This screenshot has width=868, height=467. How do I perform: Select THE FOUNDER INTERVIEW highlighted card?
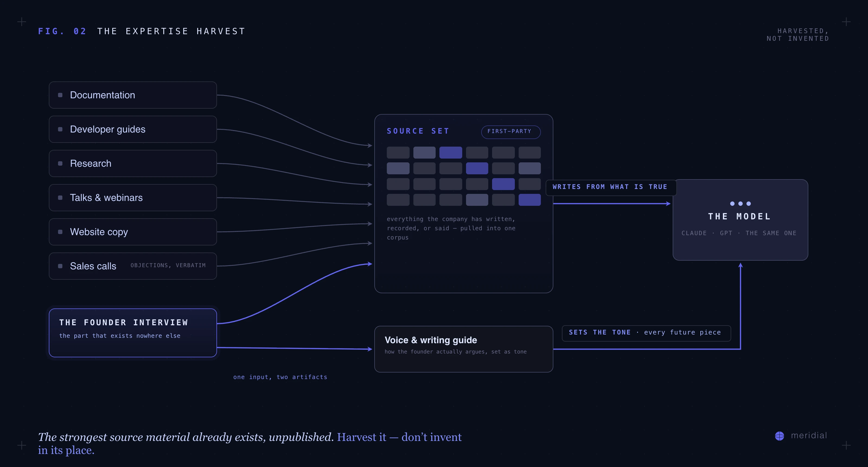(x=133, y=333)
